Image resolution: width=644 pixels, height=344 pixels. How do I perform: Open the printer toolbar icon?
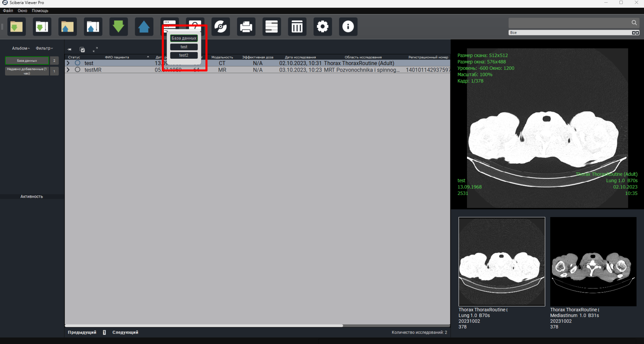246,27
